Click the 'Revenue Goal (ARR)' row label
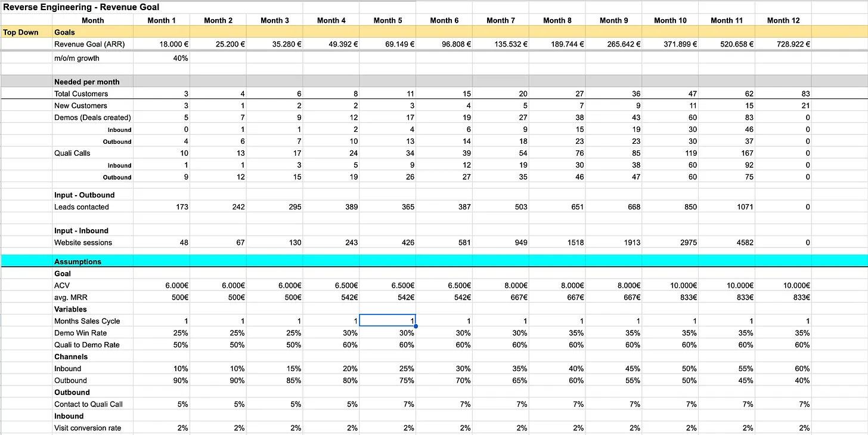The width and height of the screenshot is (868, 435). pyautogui.click(x=89, y=44)
